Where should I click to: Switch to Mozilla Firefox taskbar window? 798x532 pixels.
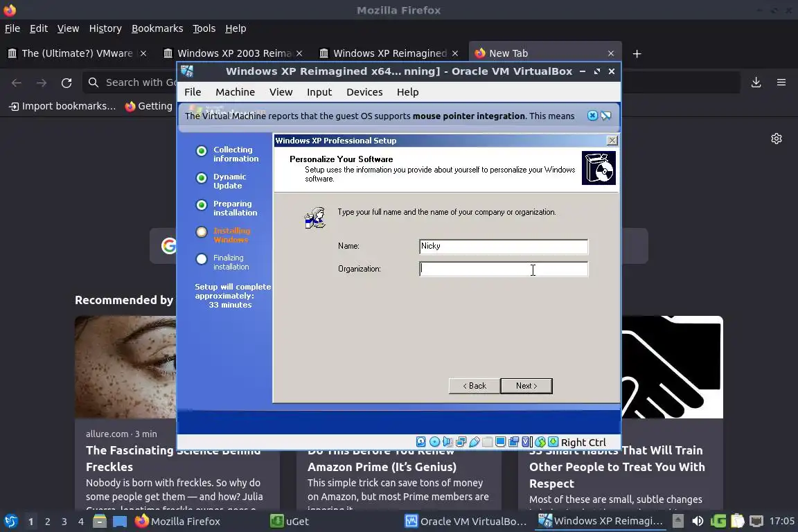(177, 522)
